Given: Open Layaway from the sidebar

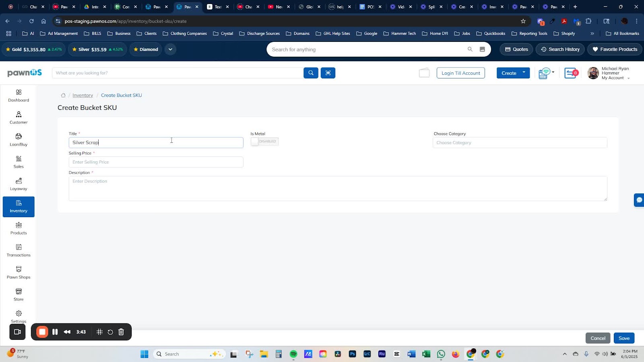Looking at the screenshot, I should pyautogui.click(x=19, y=184).
